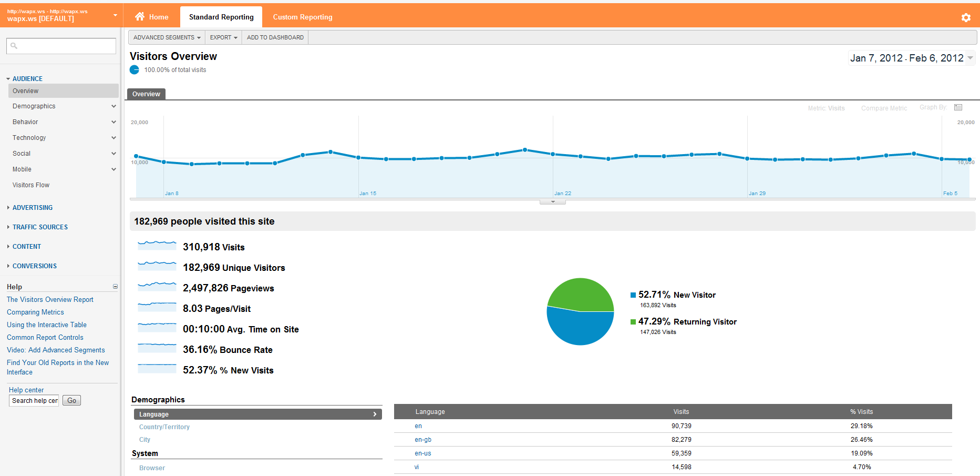The height and width of the screenshot is (476, 980).
Task: Collapse the Help panel with minus icon
Action: (115, 287)
